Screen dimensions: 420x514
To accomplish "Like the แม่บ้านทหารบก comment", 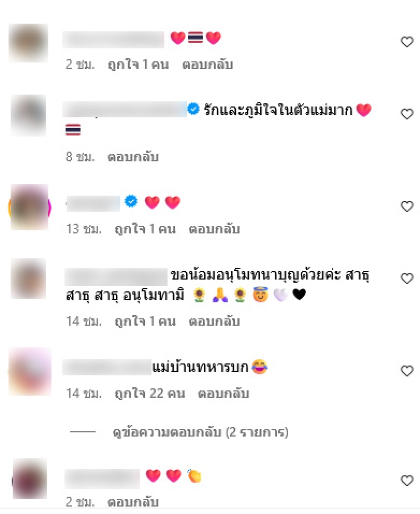I will tap(407, 371).
